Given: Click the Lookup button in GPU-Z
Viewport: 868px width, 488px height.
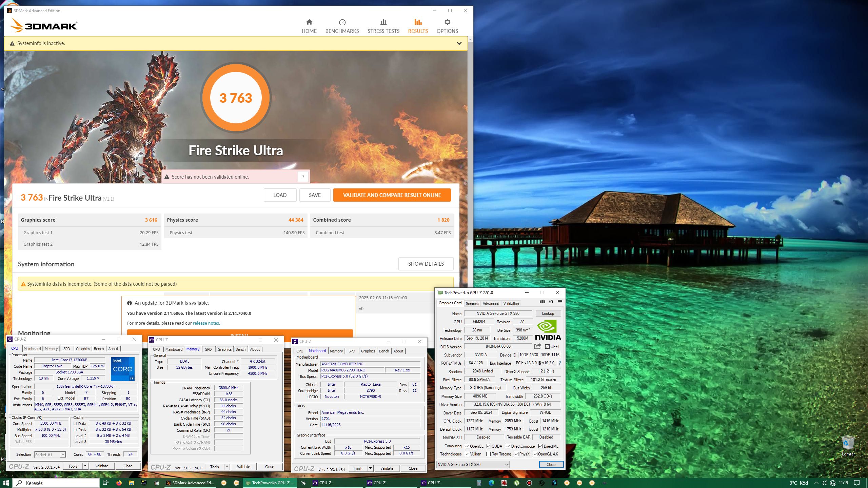Looking at the screenshot, I should (548, 313).
